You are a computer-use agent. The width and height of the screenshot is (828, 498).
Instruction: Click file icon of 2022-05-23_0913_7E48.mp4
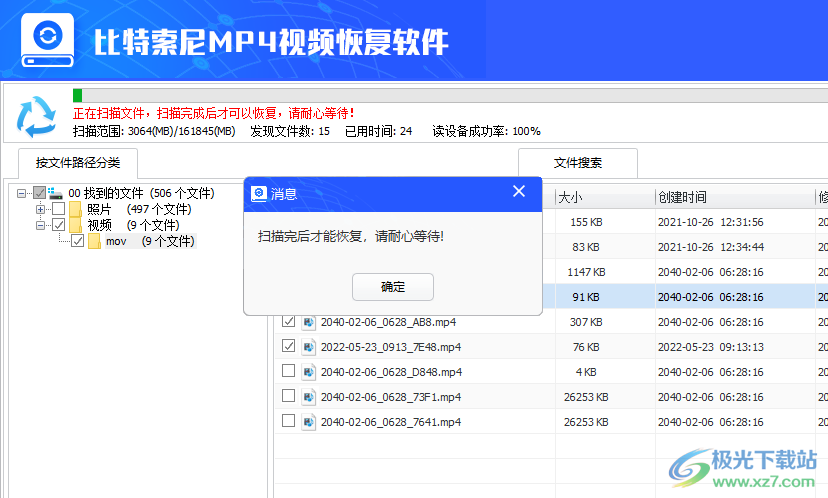tap(308, 347)
